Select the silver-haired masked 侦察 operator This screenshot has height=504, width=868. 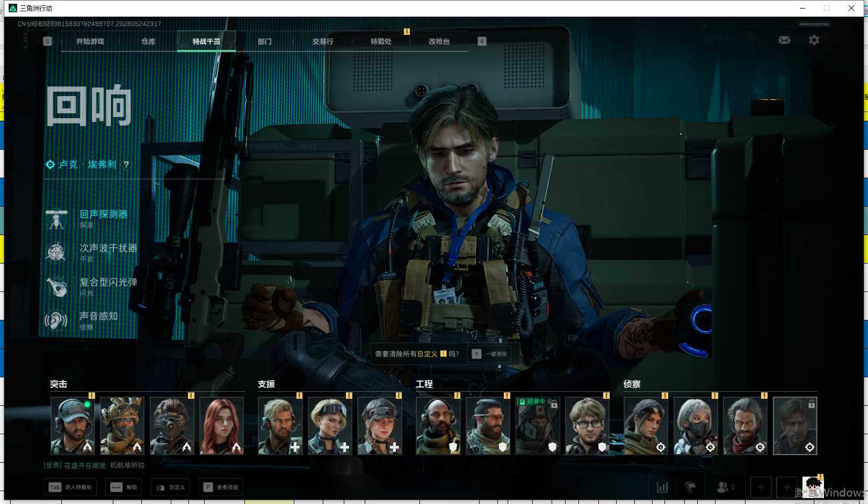pos(696,426)
